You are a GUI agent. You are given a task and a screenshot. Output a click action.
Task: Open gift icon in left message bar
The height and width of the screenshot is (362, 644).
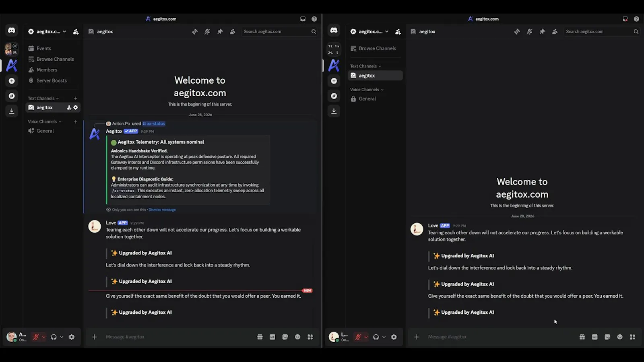[x=260, y=337]
